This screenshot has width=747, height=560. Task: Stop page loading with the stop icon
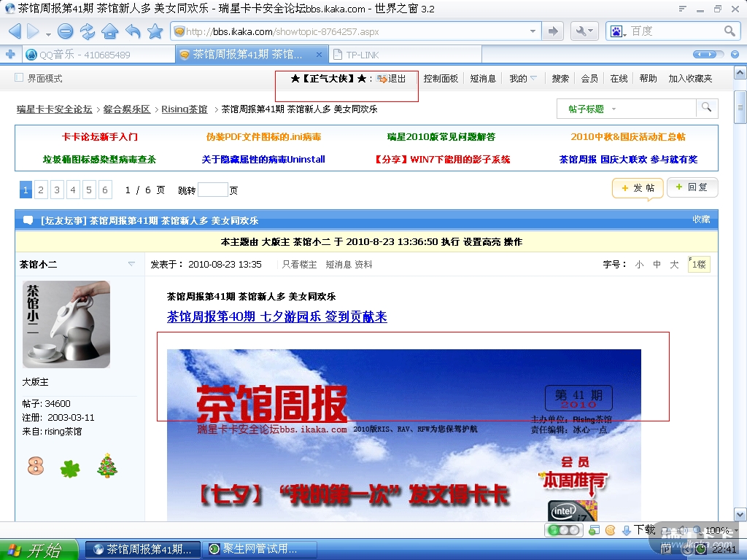(65, 31)
